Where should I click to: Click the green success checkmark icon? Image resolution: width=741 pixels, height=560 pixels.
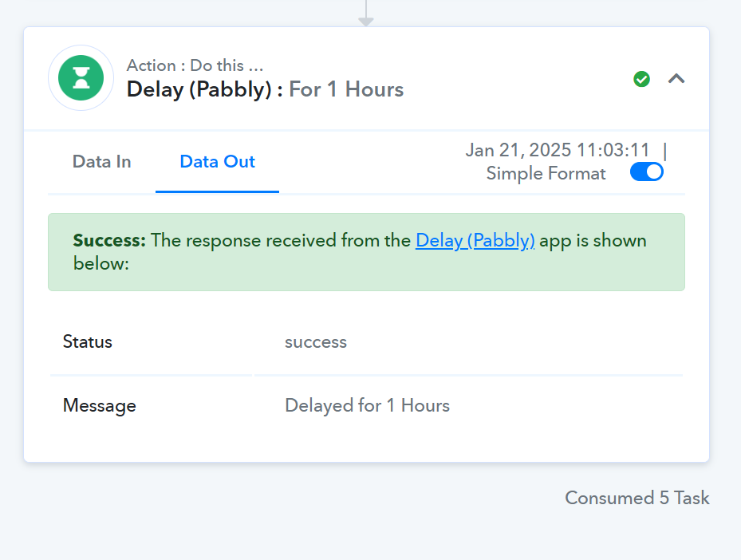click(641, 79)
